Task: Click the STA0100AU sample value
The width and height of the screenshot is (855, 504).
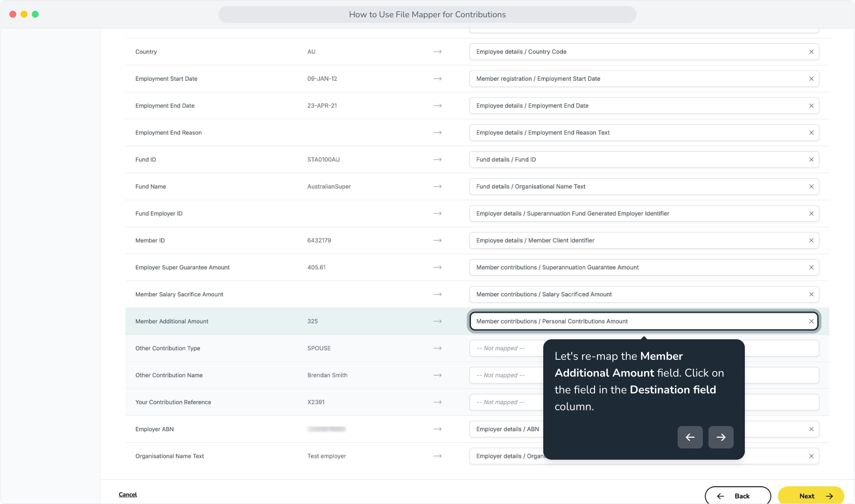Action: 323,160
